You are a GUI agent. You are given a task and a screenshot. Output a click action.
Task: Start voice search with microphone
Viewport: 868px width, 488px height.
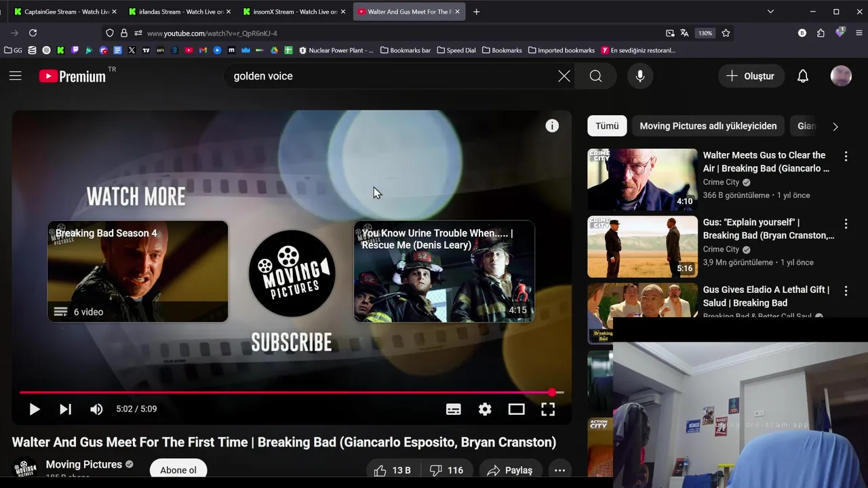tap(640, 76)
